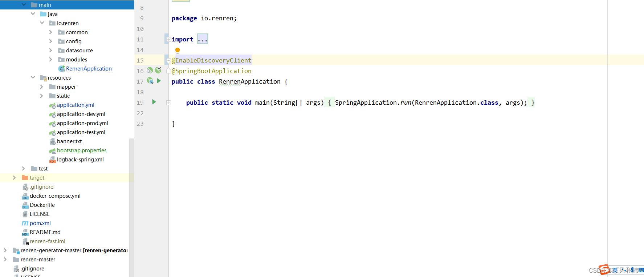
Task: Click the resources folder icon
Action: [x=43, y=78]
